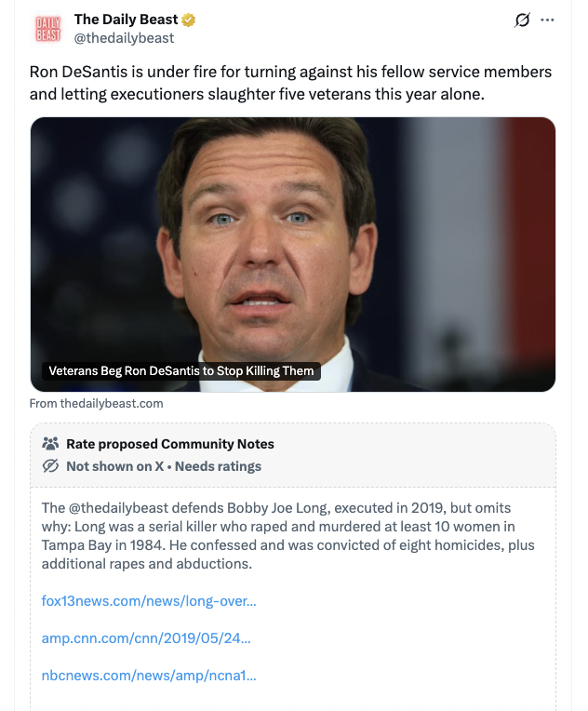Image resolution: width=588 pixels, height=711 pixels.
Task: Open the amp.cnn.com source link
Action: [x=146, y=638]
